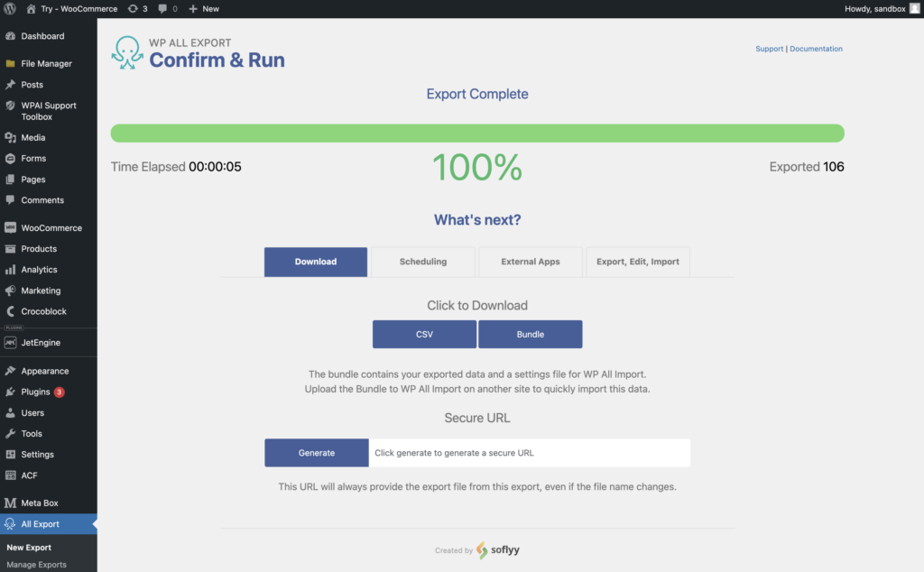This screenshot has width=924, height=572.
Task: Open the Documentation link
Action: point(816,49)
